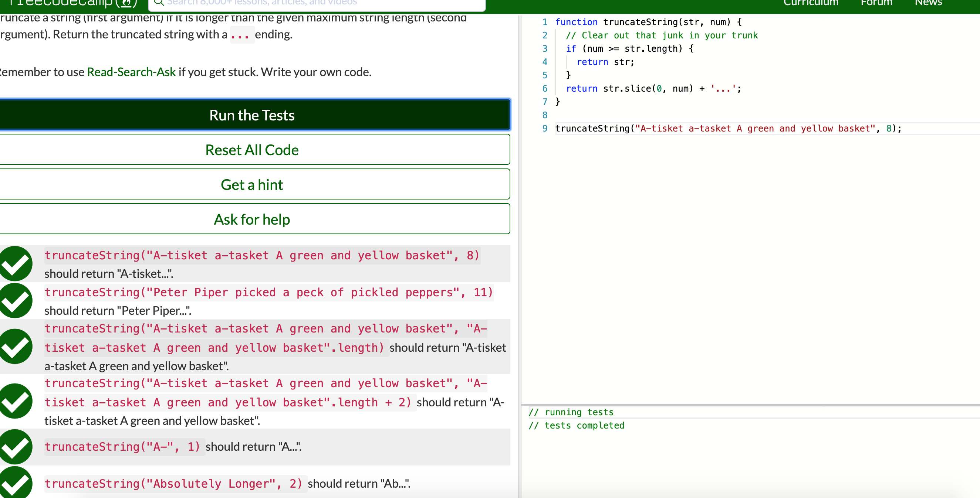Viewport: 980px width, 498px height.
Task: Click the tests completed console output
Action: [x=577, y=425]
